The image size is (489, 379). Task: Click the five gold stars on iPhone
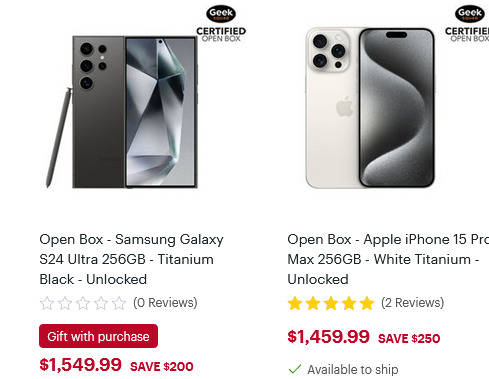(331, 303)
